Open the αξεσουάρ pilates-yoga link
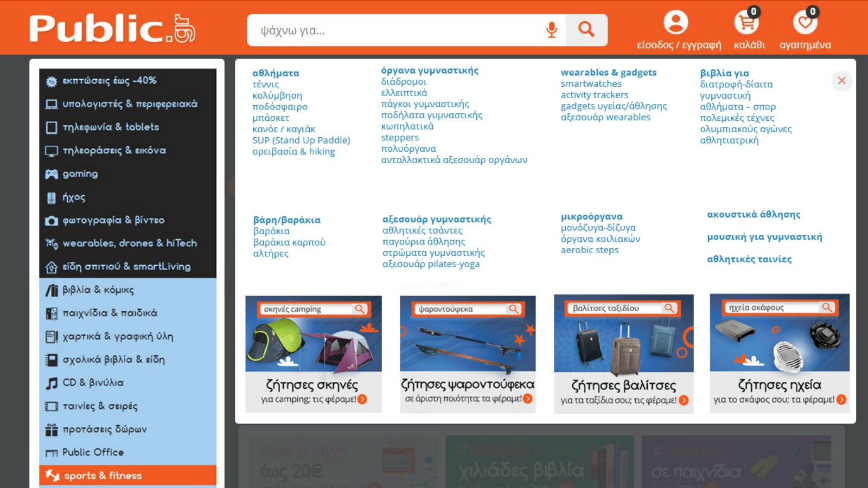The image size is (868, 488). [x=431, y=264]
